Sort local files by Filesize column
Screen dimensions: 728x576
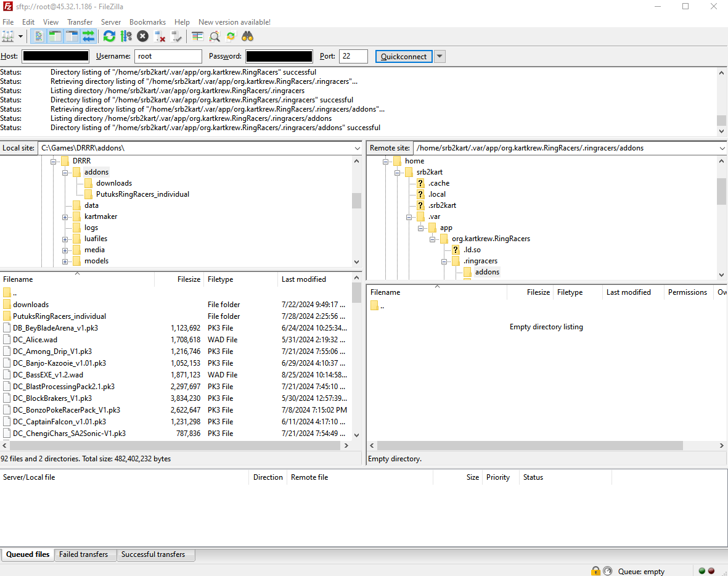pos(179,279)
